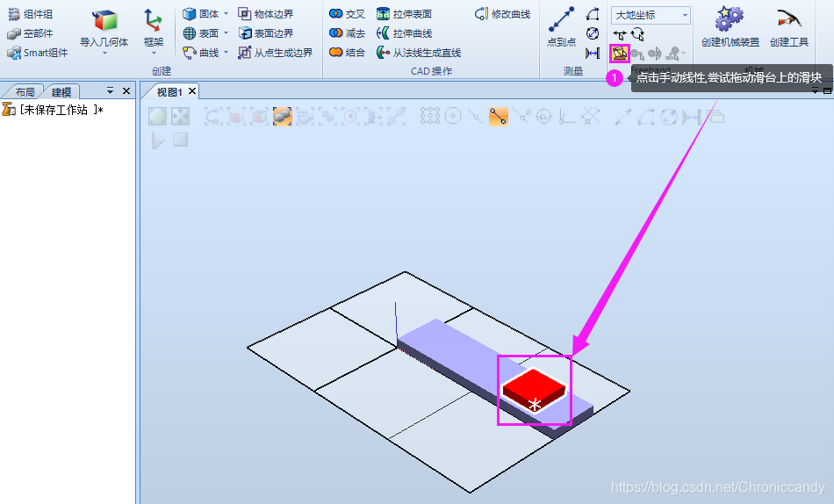Click the 拉伸表面 button
Screen dimensions: 834x504
[x=404, y=14]
